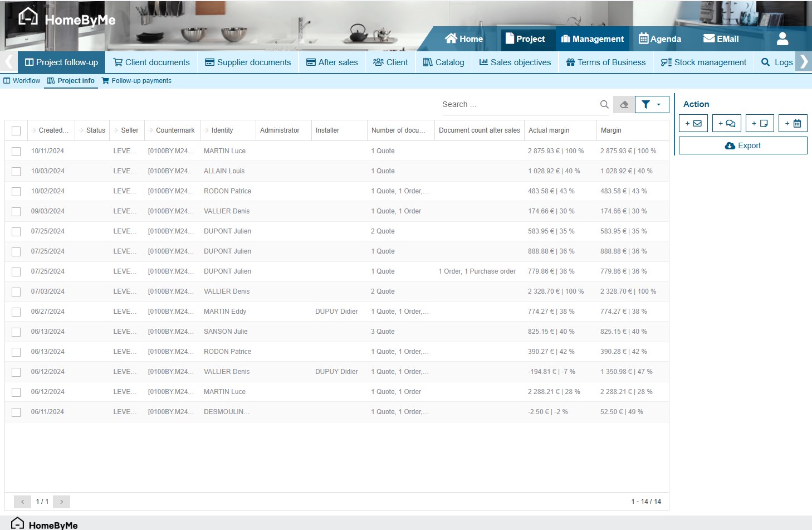
Task: Sort by the Created column header
Action: [x=53, y=130]
